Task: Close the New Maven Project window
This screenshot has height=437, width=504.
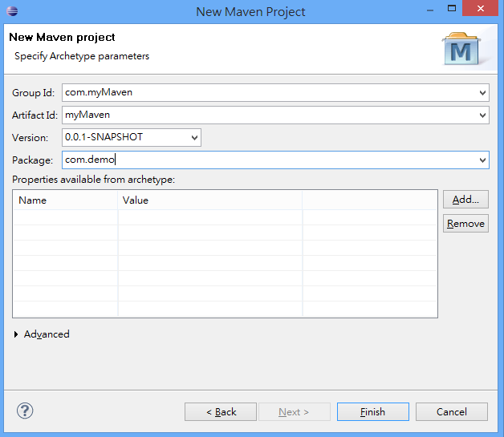Action: (479, 10)
